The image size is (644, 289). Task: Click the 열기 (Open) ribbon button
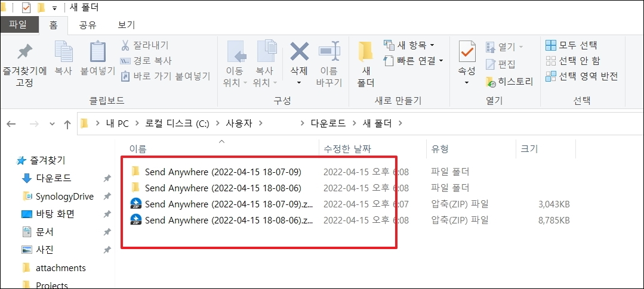click(x=504, y=47)
